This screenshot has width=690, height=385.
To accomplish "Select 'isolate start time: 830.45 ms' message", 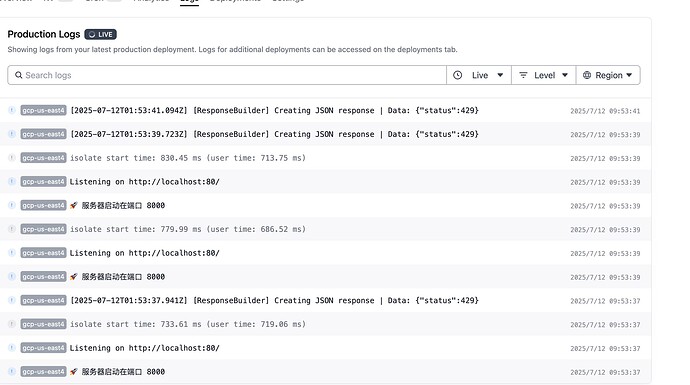I will tap(187, 158).
